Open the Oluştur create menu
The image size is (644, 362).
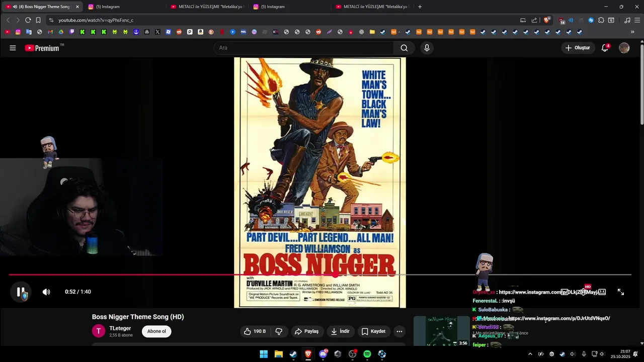[x=578, y=48]
